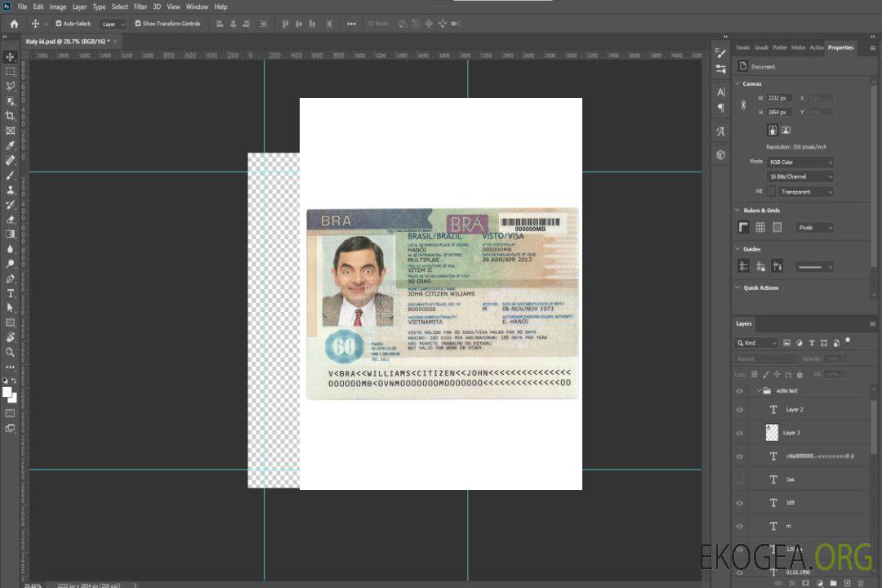The height and width of the screenshot is (588, 882).
Task: Select the Rectangular Marquee tool
Action: tap(10, 72)
